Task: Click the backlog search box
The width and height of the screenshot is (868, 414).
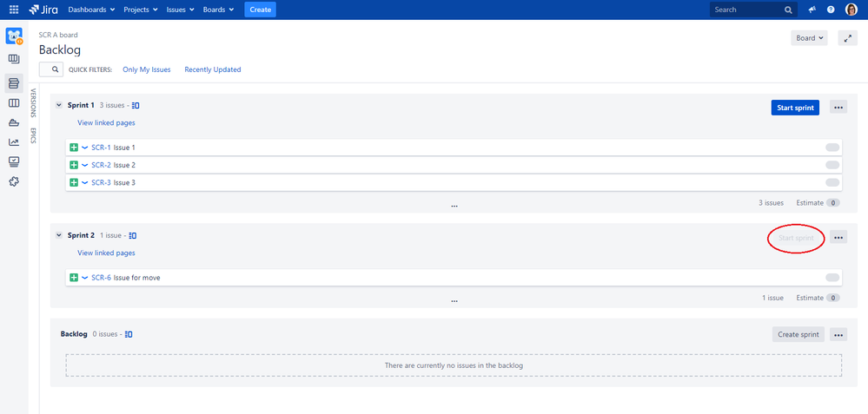Action: pyautogui.click(x=50, y=69)
